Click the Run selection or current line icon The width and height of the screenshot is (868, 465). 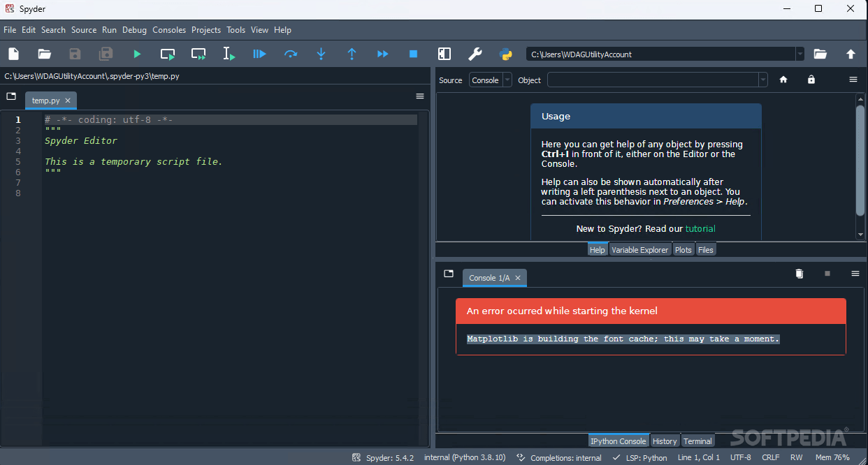point(229,54)
